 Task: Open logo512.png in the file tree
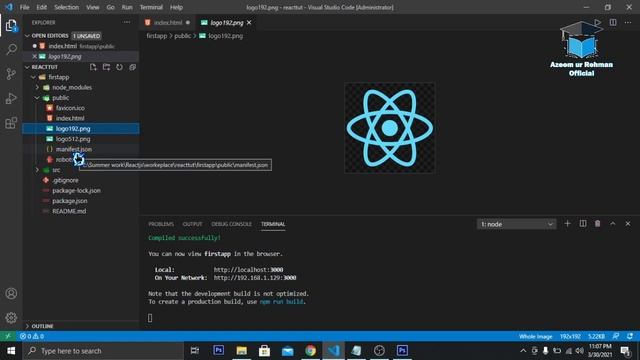(73, 139)
